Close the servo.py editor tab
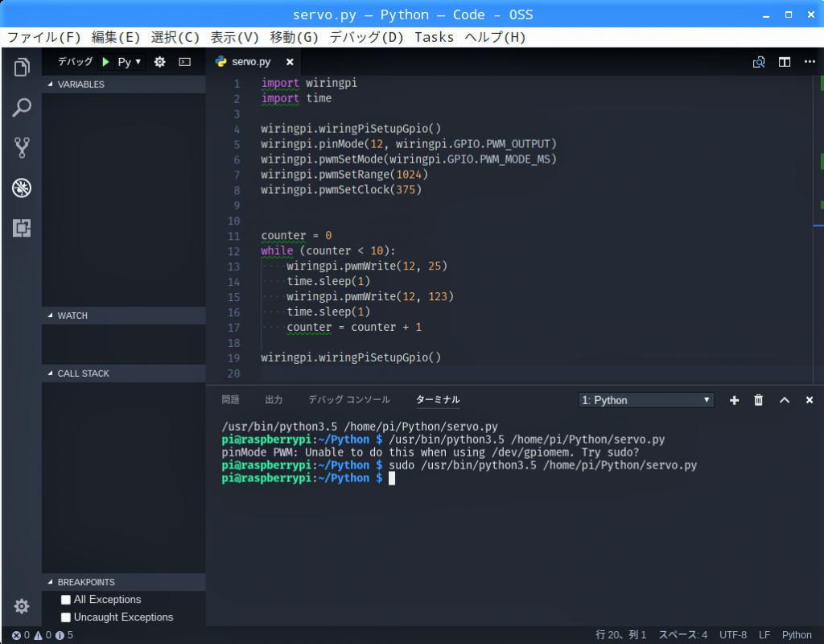The width and height of the screenshot is (824, 644). pos(290,62)
